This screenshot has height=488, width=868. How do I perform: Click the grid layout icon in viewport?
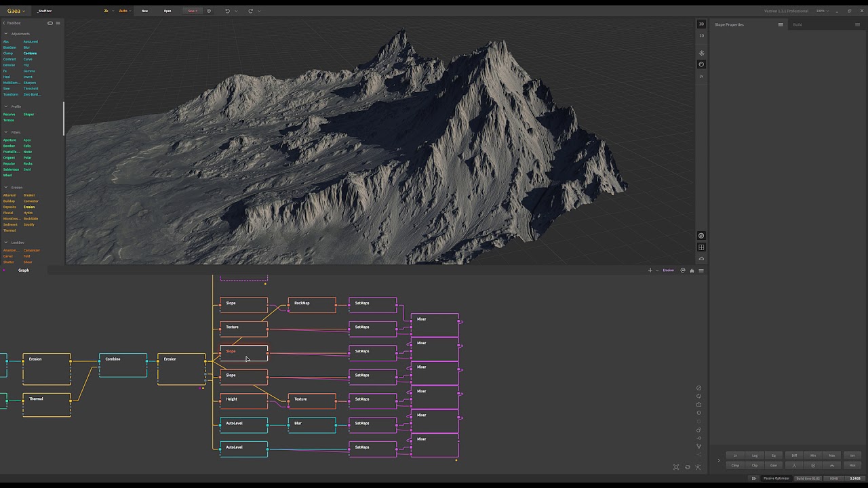[701, 247]
